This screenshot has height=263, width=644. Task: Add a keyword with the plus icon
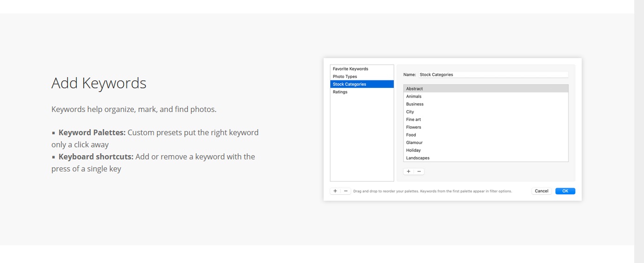(409, 171)
